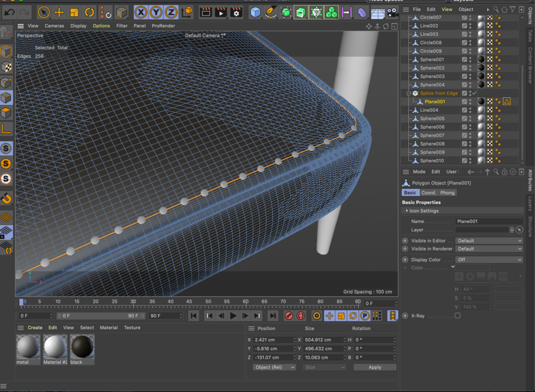Open the Object (Rel) coordinate dropdown

(x=274, y=367)
